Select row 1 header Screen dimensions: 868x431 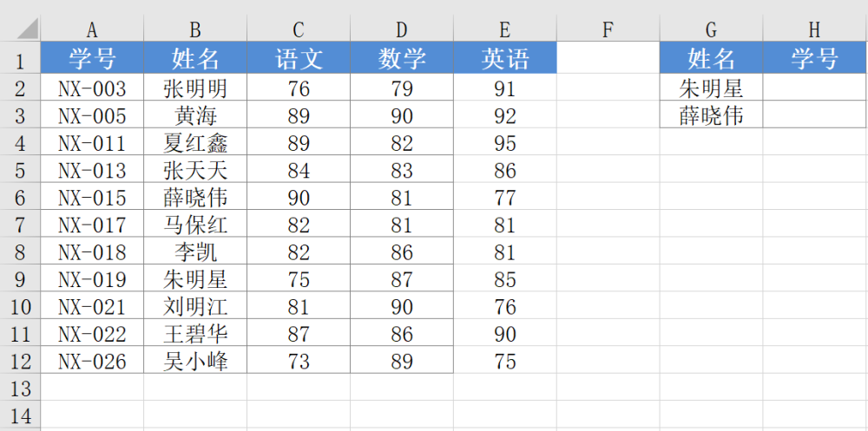(20, 61)
